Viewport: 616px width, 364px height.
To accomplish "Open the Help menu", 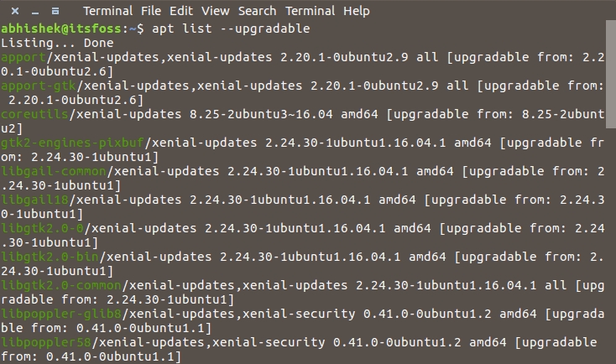I will (357, 12).
